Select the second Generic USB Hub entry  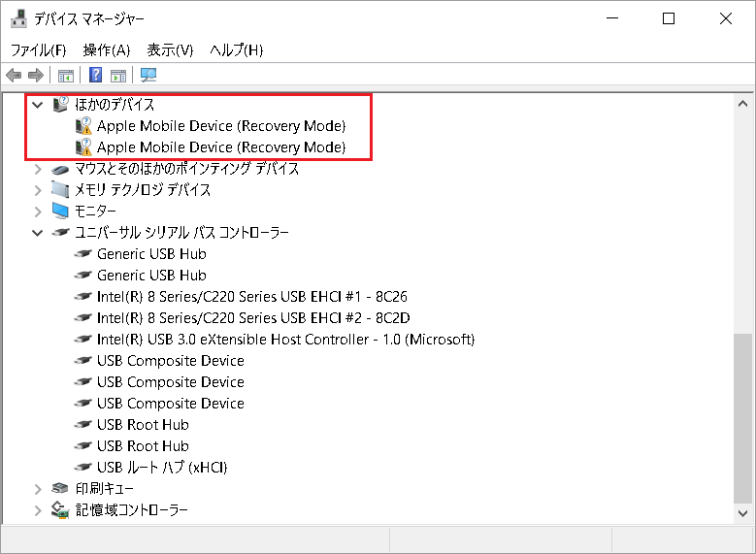tap(151, 276)
